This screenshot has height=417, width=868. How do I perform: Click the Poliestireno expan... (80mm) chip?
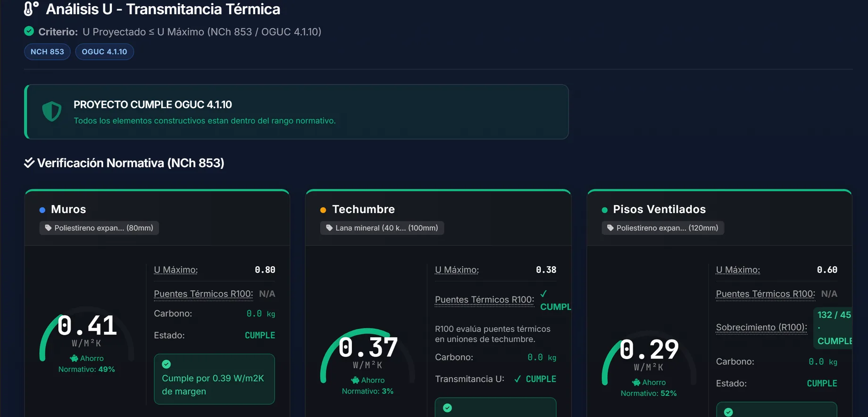point(99,228)
